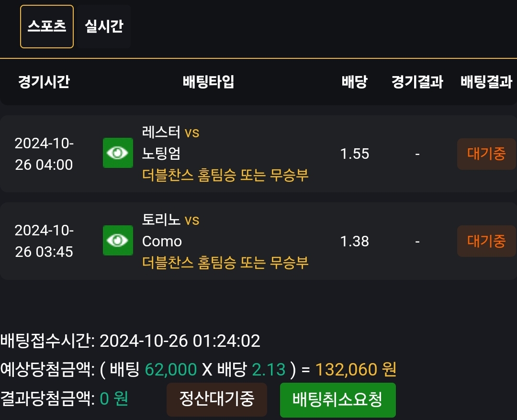This screenshot has height=420, width=517.
Task: Click the 배당 column header
Action: coord(354,82)
